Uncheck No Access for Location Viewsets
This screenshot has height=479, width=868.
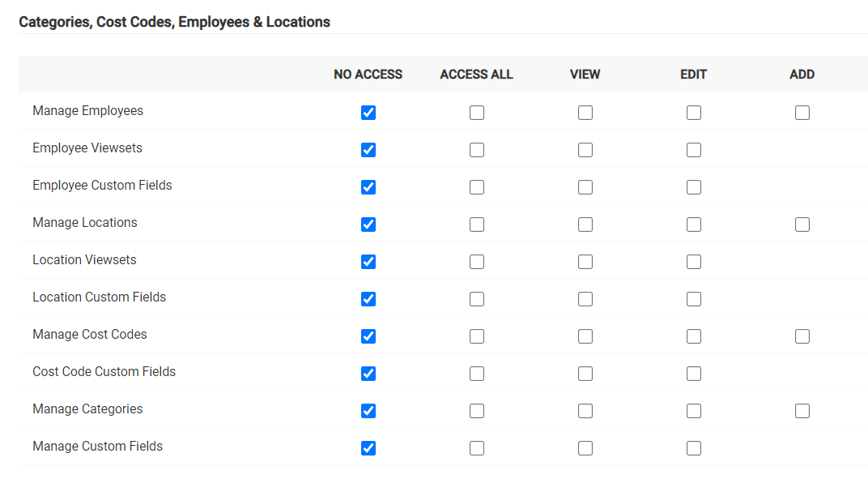tap(368, 262)
